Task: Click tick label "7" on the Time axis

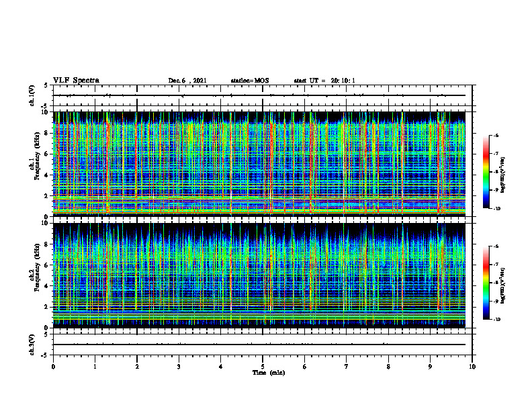Action: 347,367
